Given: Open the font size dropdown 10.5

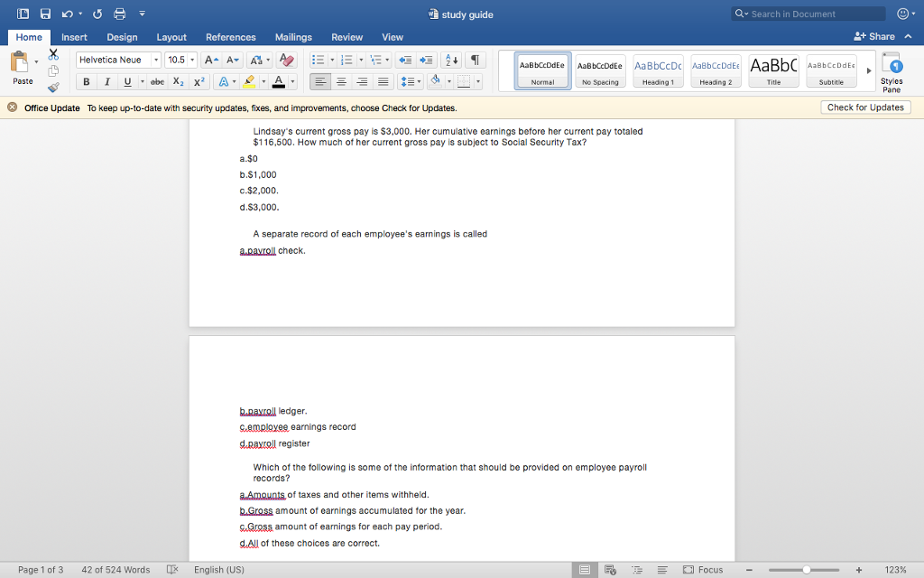Looking at the screenshot, I should click(x=192, y=60).
